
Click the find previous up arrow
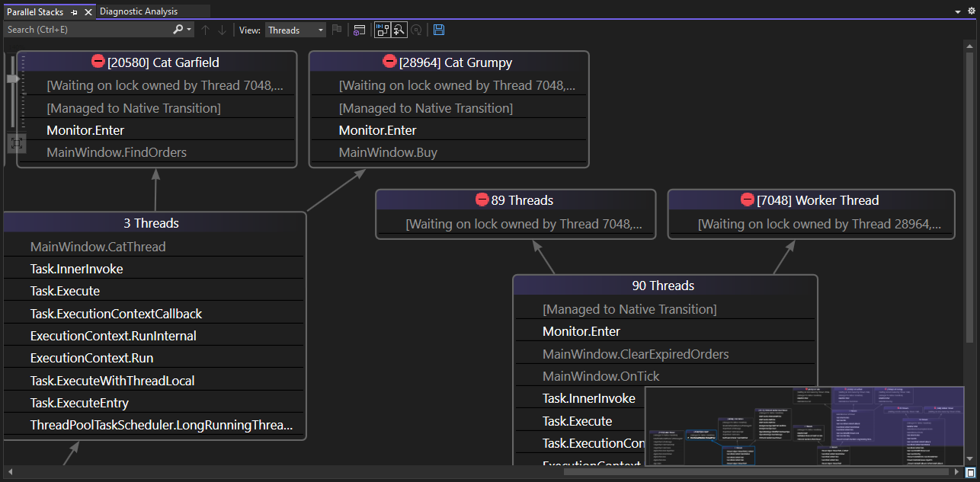(205, 30)
